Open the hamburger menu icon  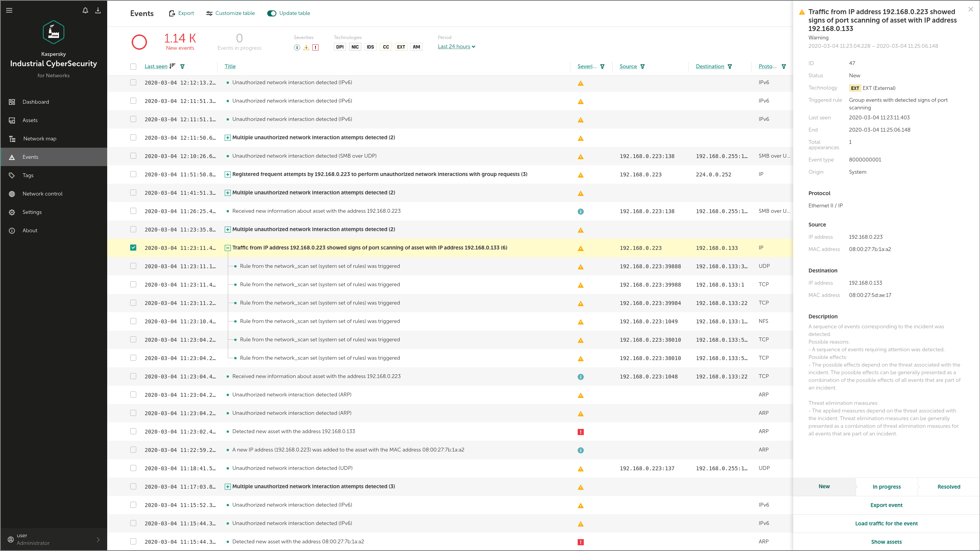click(x=9, y=10)
